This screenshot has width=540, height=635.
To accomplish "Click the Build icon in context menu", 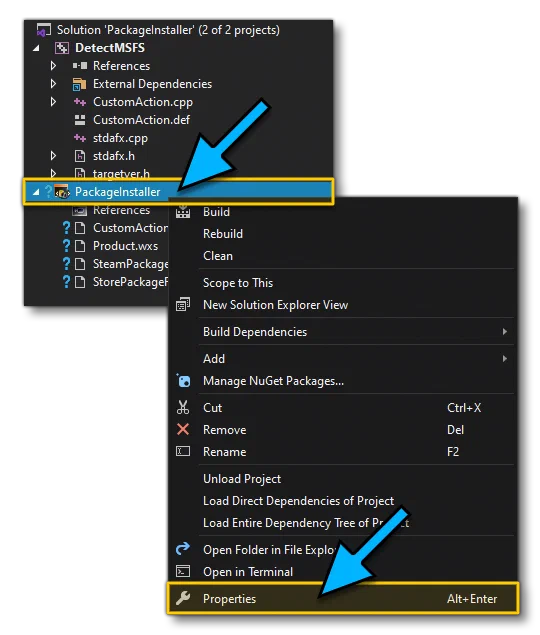I will [x=183, y=212].
